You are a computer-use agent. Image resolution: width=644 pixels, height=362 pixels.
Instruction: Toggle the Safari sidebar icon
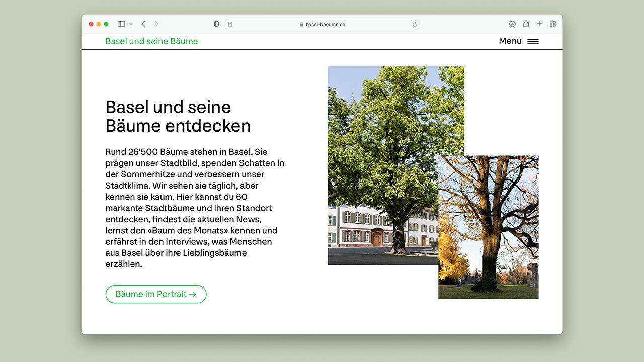[121, 24]
